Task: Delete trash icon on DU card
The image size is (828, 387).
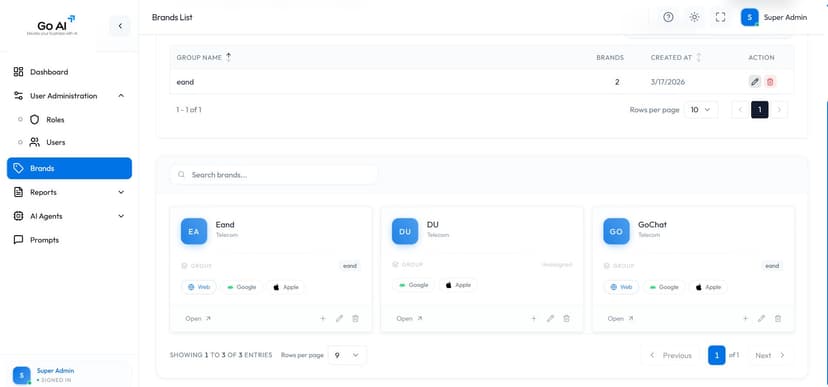Action: coord(567,318)
